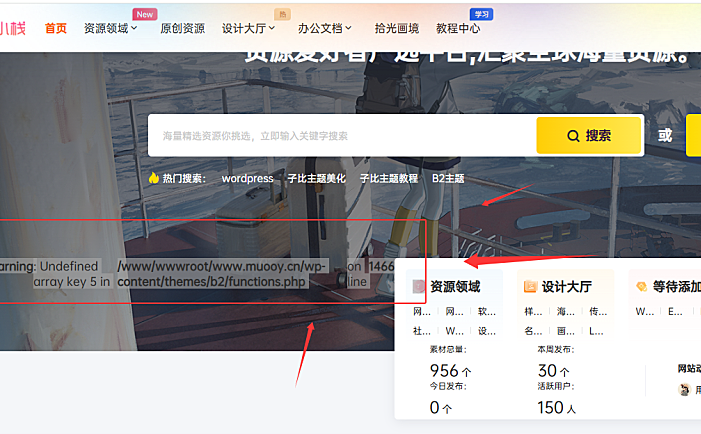701x434 pixels.
Task: Select hot search term wordpress
Action: pos(247,178)
